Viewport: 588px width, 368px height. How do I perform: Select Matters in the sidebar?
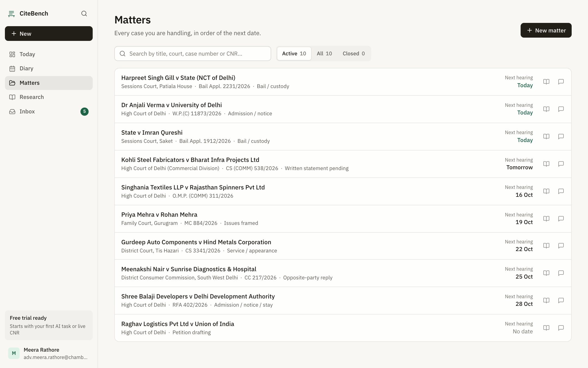pos(49,83)
